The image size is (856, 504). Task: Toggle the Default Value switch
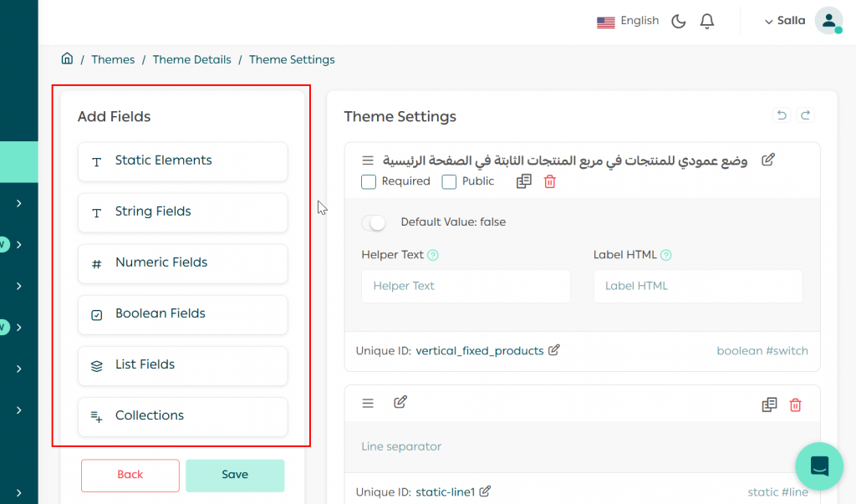[374, 222]
